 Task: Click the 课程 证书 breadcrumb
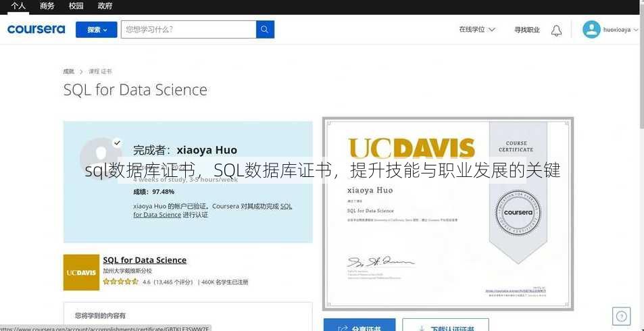(100, 72)
